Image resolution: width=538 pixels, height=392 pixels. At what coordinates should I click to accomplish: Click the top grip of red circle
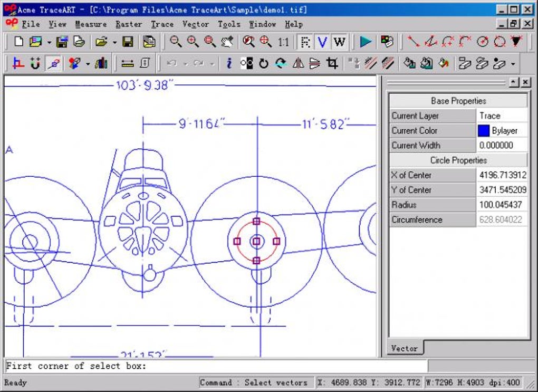256,221
